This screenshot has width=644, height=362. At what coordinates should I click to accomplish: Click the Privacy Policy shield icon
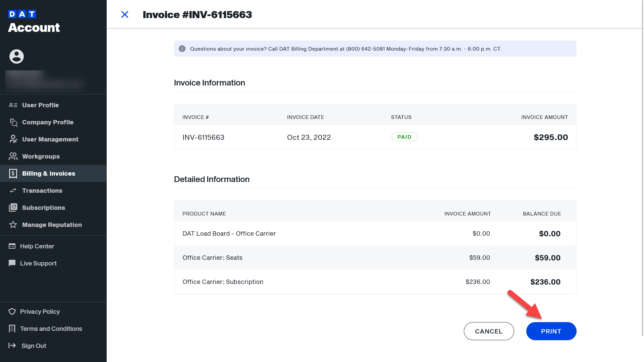coord(12,311)
